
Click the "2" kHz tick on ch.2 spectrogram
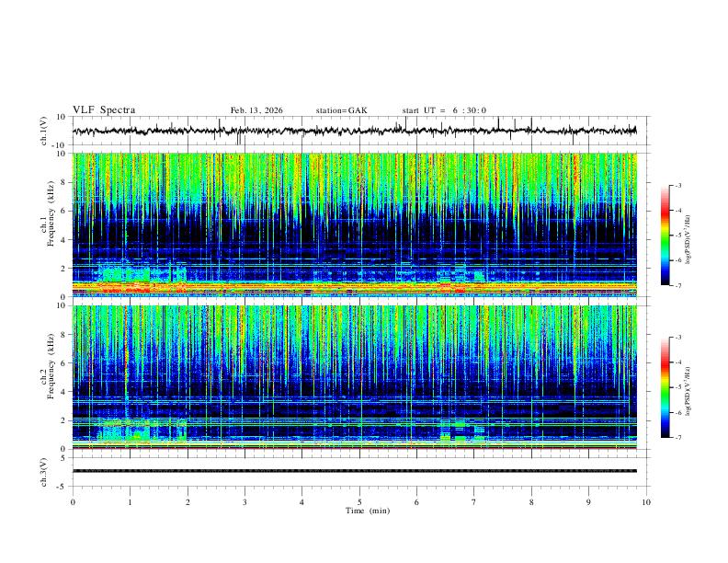click(63, 420)
